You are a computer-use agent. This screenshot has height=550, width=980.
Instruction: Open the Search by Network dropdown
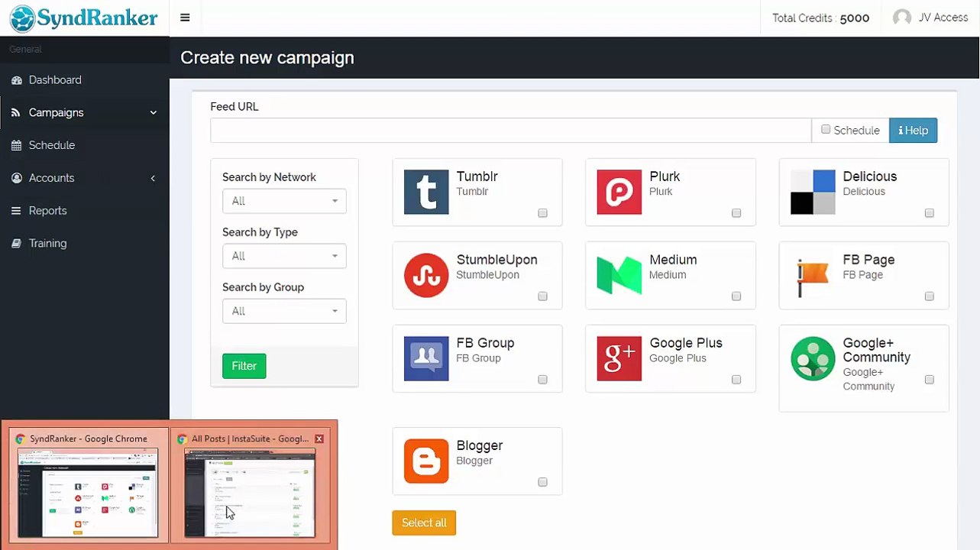[284, 201]
